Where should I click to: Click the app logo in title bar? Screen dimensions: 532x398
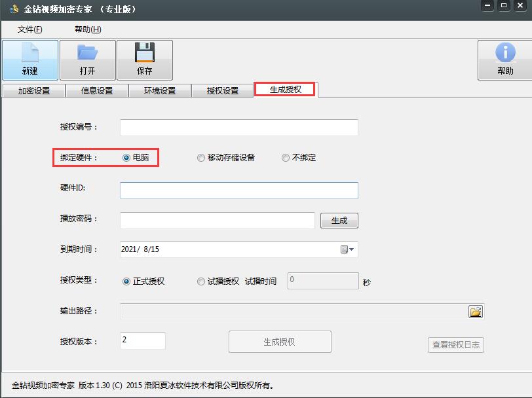pyautogui.click(x=14, y=9)
